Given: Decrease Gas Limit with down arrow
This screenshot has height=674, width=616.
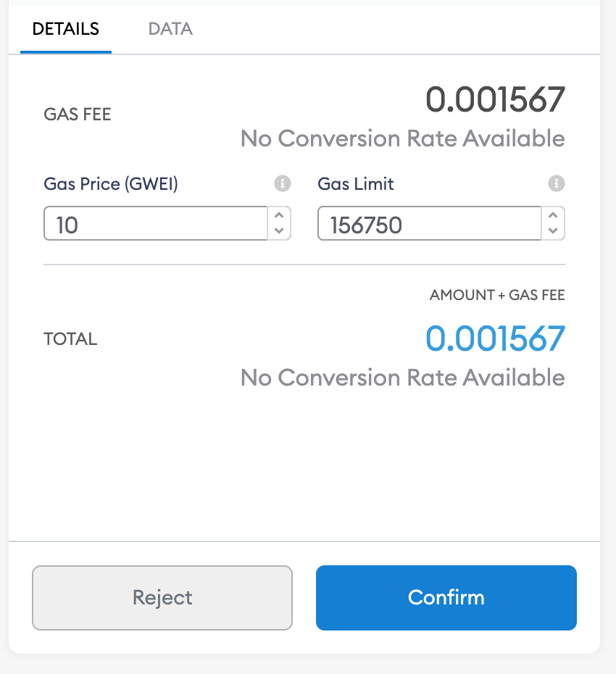Looking at the screenshot, I should 553,231.
